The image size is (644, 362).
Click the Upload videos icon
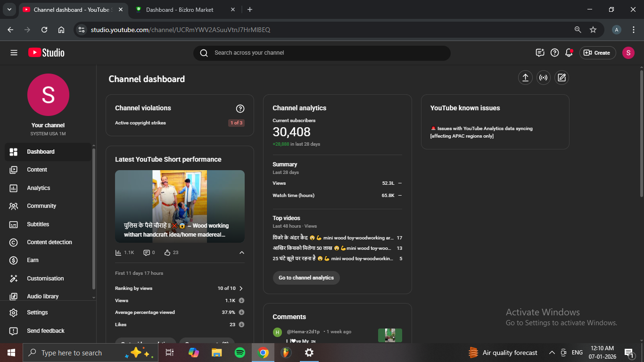tap(525, 78)
